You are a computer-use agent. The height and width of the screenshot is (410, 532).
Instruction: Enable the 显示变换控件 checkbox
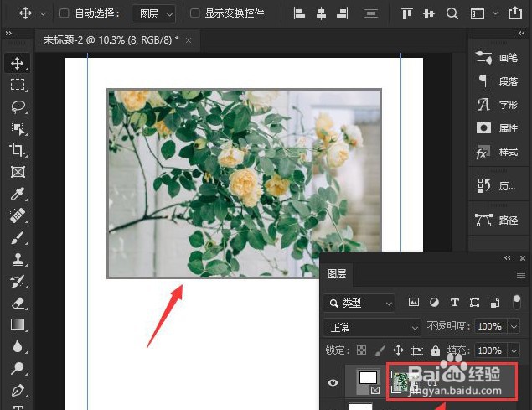[x=194, y=13]
